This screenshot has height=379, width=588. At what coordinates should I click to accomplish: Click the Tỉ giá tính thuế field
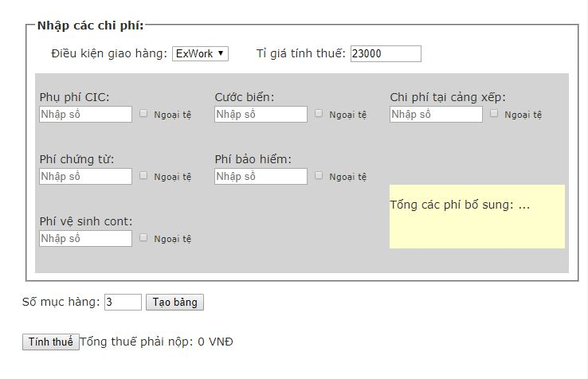point(385,53)
